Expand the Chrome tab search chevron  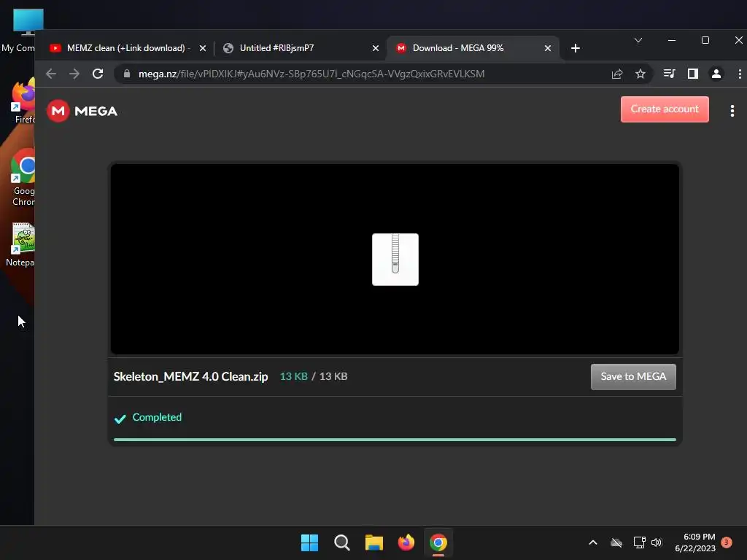click(638, 41)
